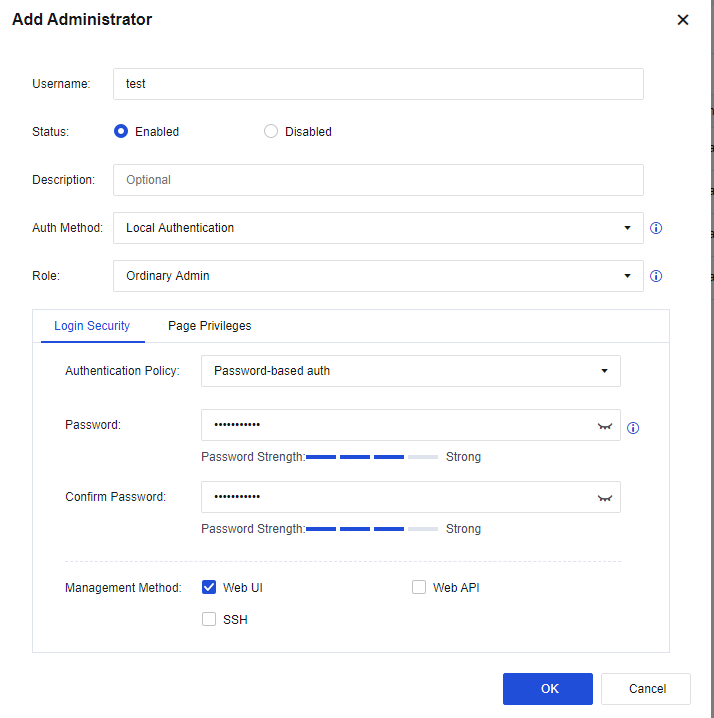
Task: Click the info icon beside Password field
Action: 632,428
